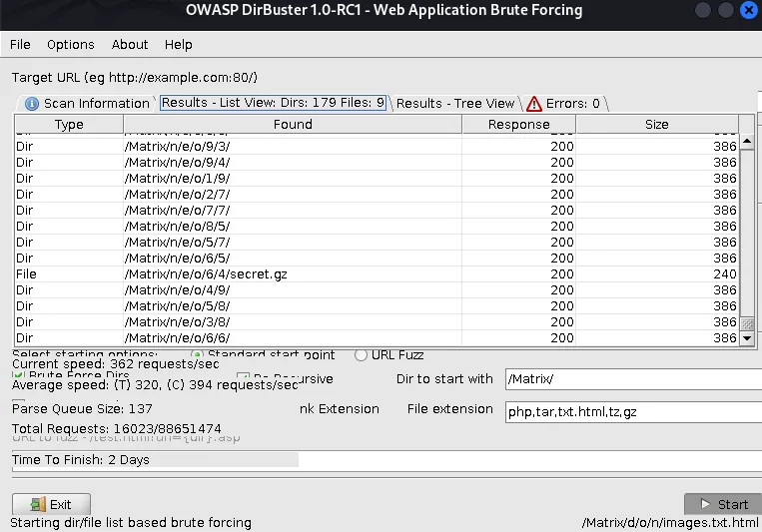The height and width of the screenshot is (532, 762).
Task: Click the scroll down arrow of results list
Action: (747, 337)
